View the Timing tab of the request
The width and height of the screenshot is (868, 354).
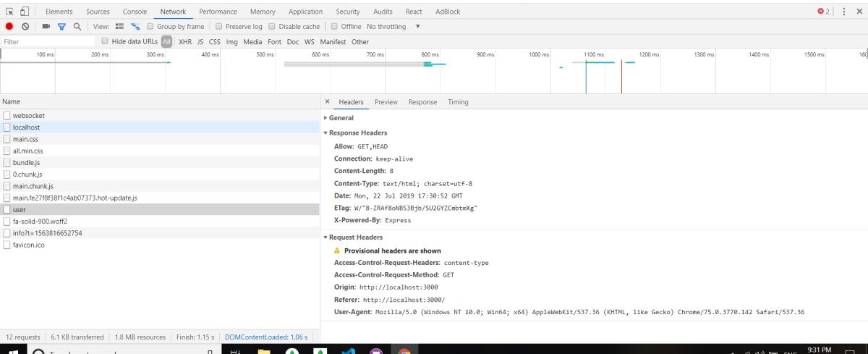pyautogui.click(x=458, y=102)
